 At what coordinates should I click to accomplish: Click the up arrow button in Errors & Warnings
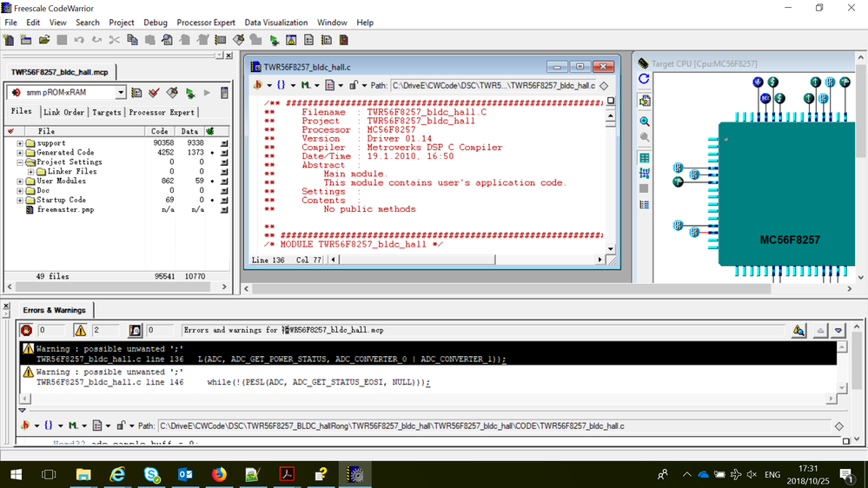[x=820, y=330]
